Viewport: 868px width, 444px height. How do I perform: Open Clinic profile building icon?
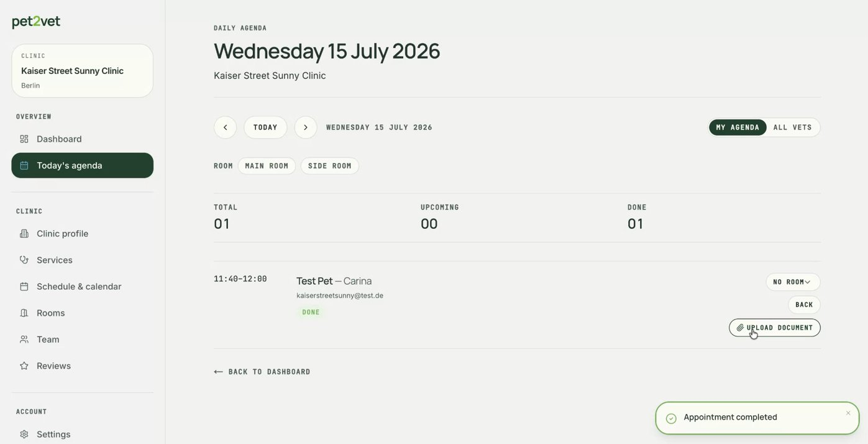pyautogui.click(x=24, y=234)
